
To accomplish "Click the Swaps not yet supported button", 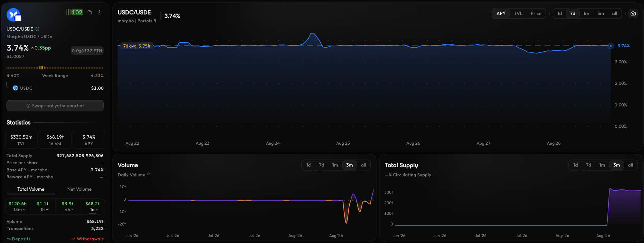I will pyautogui.click(x=55, y=106).
